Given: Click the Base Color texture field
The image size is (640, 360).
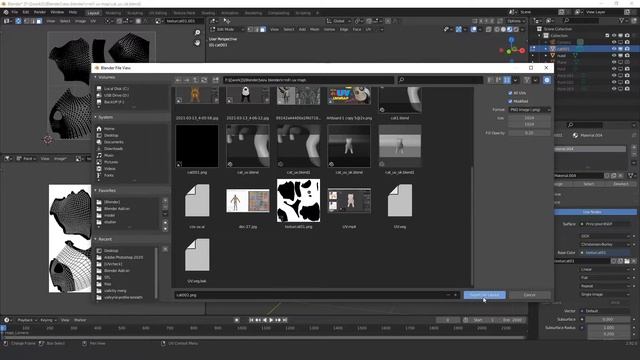Looking at the screenshot, I should pyautogui.click(x=605, y=253).
